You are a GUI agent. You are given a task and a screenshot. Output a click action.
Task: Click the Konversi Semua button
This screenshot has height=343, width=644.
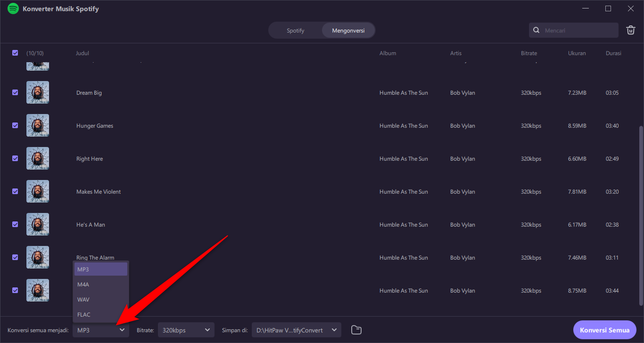click(605, 330)
